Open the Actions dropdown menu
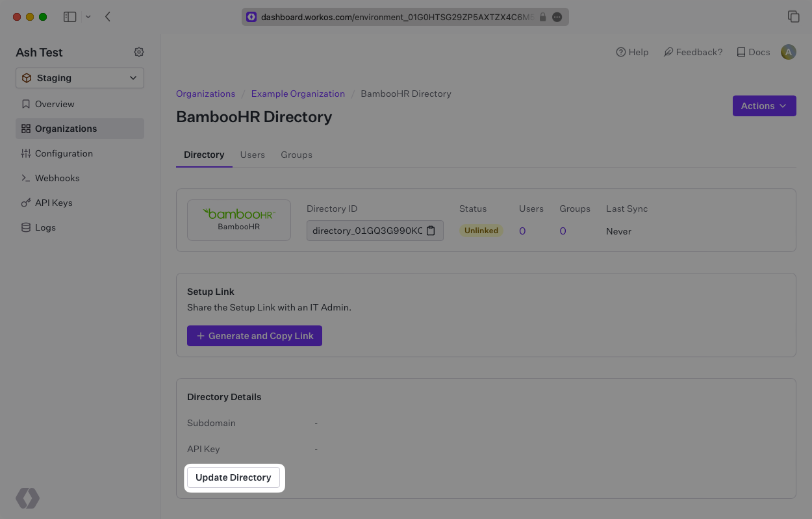 [x=764, y=106]
